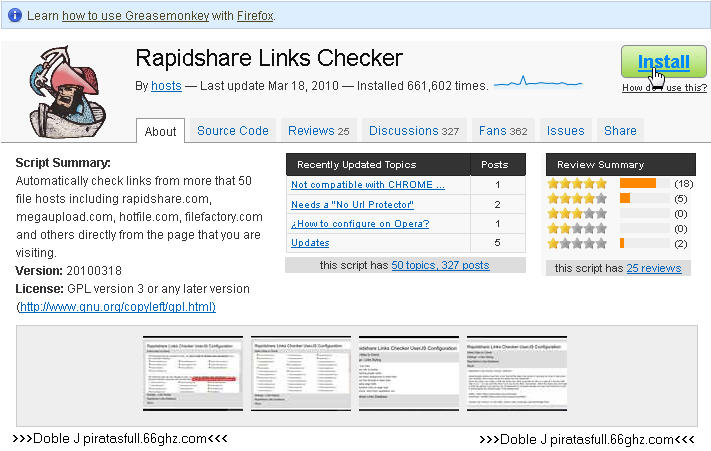Go to the Discussions 327 tab

(414, 131)
